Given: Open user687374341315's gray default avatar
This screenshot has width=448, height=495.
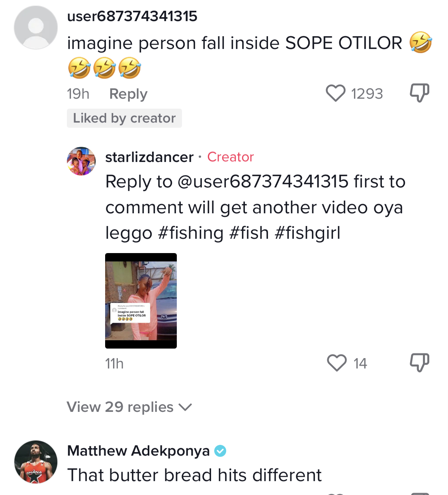Looking at the screenshot, I should coord(36,27).
